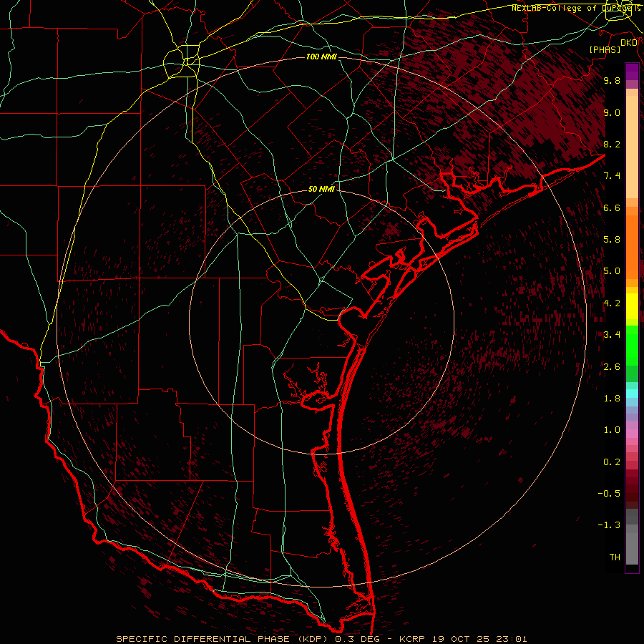The height and width of the screenshot is (644, 644).
Task: Click the "50 NMI" range ring label
Action: [x=321, y=189]
